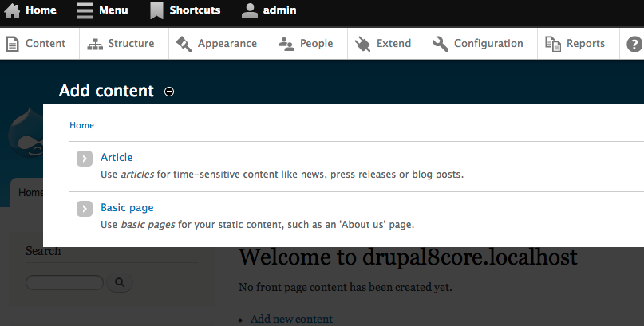Viewport: 644px width, 326px height.
Task: Click the arrow icon beside Basic page
Action: [85, 209]
